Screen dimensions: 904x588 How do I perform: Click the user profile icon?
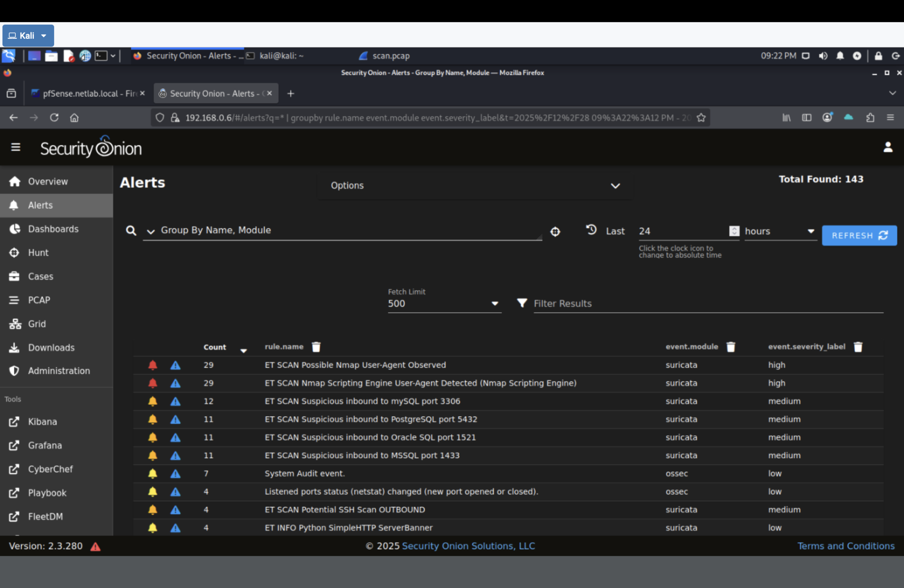click(x=888, y=147)
